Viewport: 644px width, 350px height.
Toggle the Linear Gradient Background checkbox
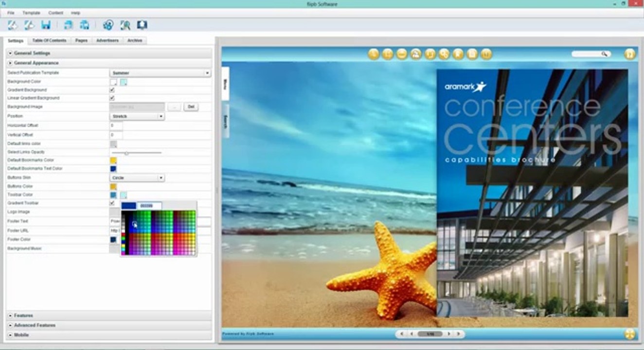(x=112, y=98)
